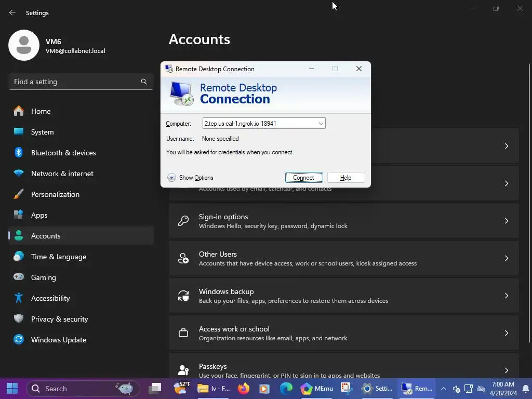Click the Gaming controller icon

[x=19, y=277]
